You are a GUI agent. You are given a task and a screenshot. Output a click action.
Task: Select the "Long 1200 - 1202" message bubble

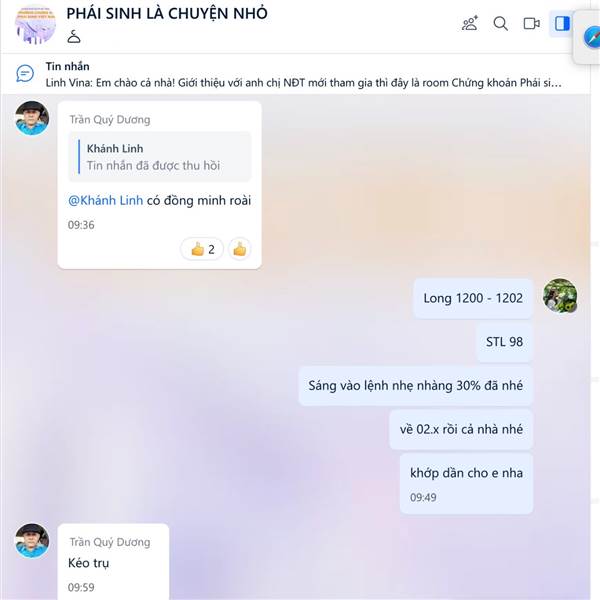(473, 298)
